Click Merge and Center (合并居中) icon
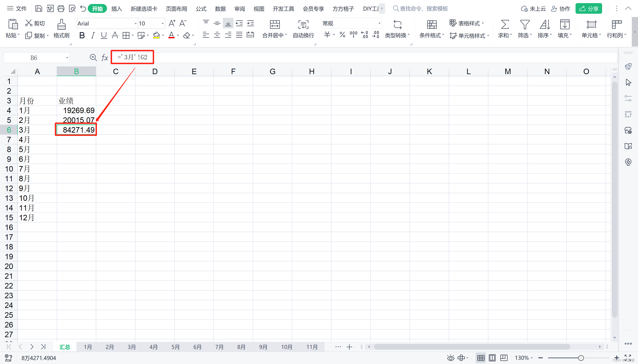The image size is (638, 364). 275,25
